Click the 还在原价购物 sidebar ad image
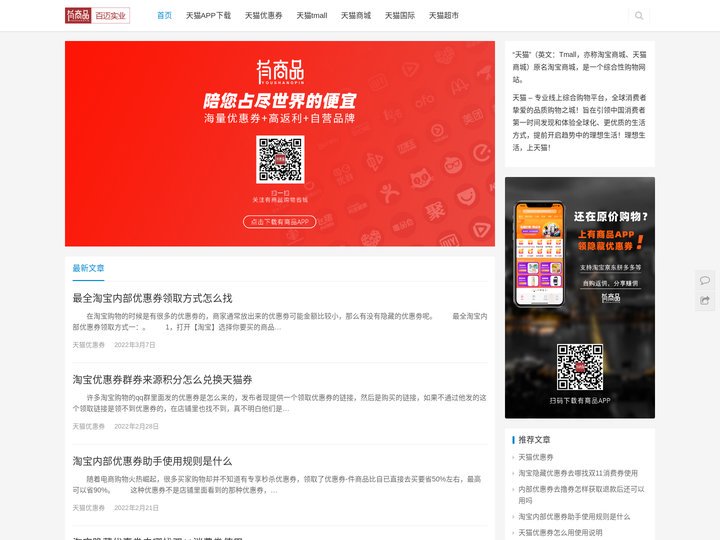Screen dimensions: 720x540 click(580, 298)
